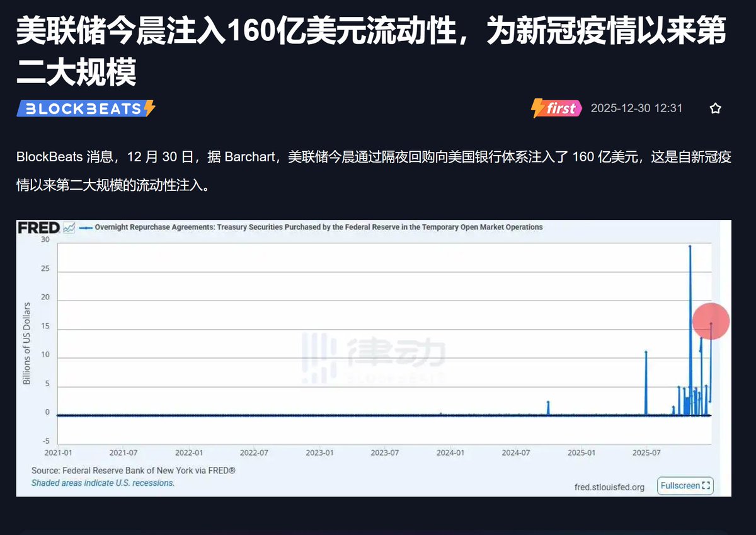Click the fullscreen expand icon inside the Fullscreen button

click(706, 486)
